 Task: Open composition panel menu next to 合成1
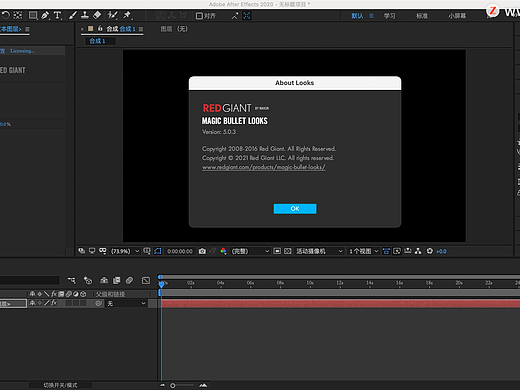(x=141, y=29)
